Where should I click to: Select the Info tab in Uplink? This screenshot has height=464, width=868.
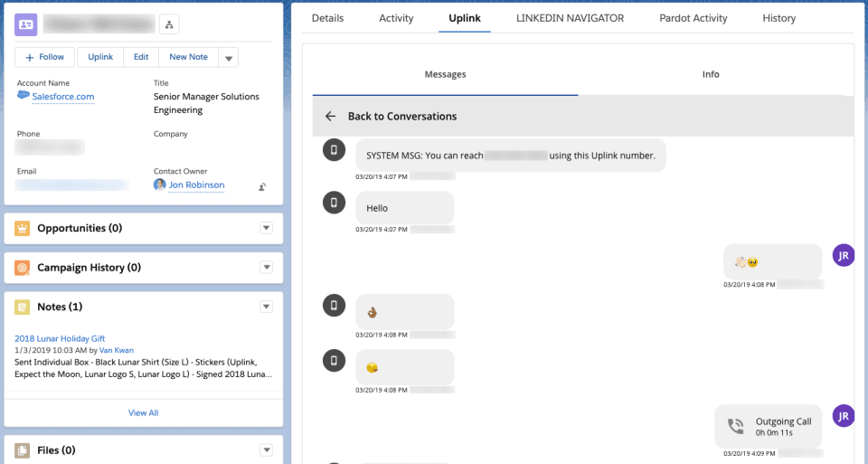coord(711,74)
